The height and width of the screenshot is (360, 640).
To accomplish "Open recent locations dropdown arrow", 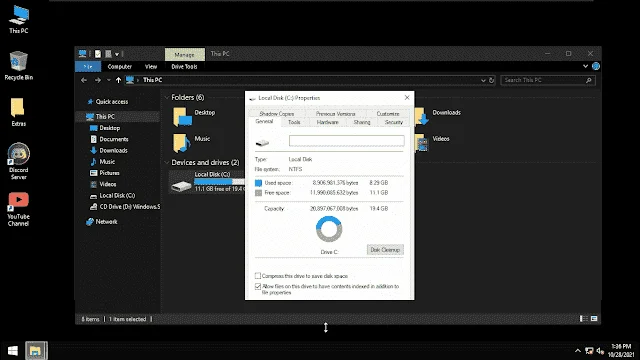I will point(109,80).
